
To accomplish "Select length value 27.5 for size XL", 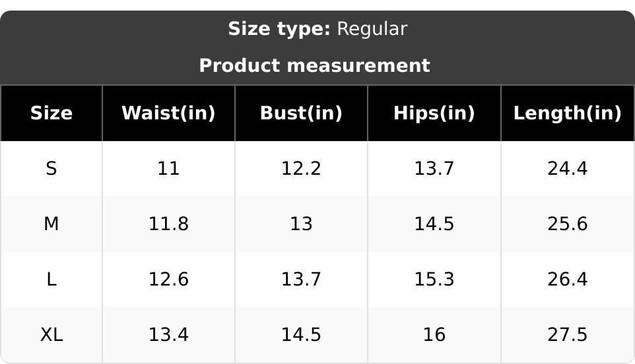I will point(567,335).
